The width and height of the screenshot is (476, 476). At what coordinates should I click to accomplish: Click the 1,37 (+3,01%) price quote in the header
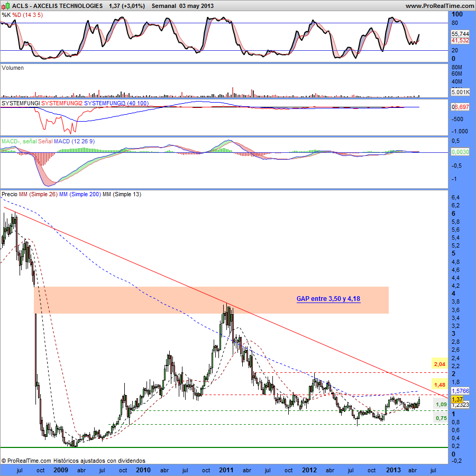pos(127,6)
